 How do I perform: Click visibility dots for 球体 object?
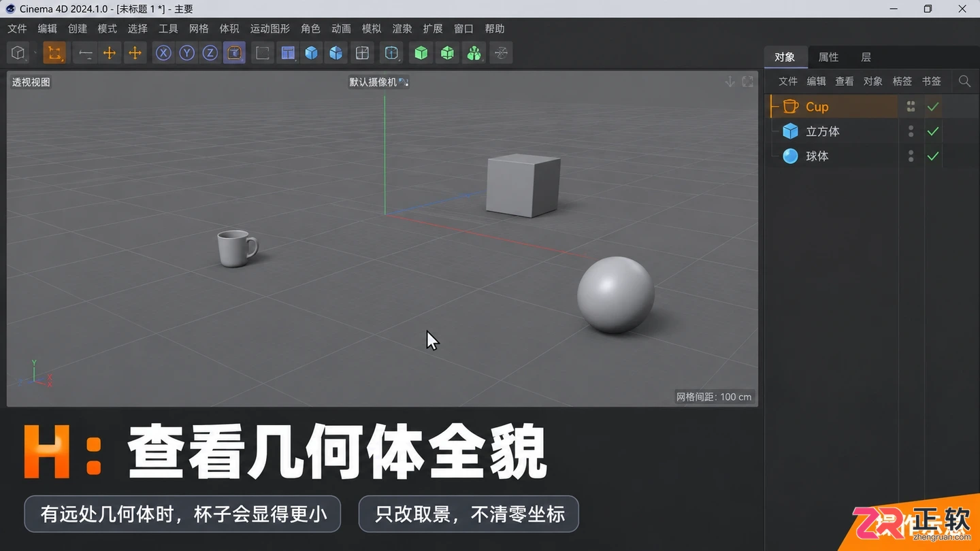coord(911,156)
